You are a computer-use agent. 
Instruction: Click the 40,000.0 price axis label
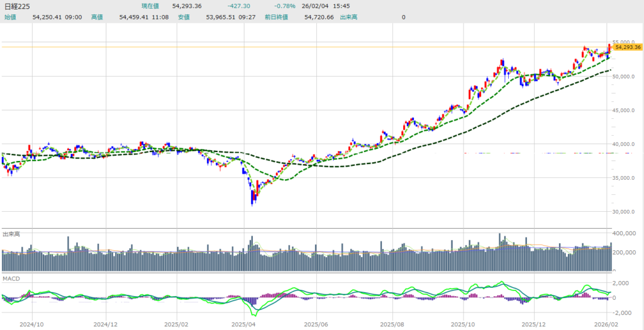pyautogui.click(x=627, y=144)
